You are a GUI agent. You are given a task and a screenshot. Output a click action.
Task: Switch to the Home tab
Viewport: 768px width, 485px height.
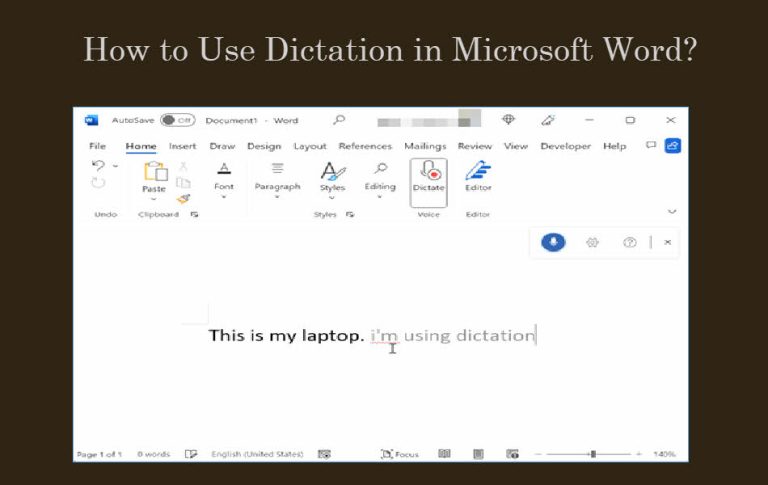(141, 146)
